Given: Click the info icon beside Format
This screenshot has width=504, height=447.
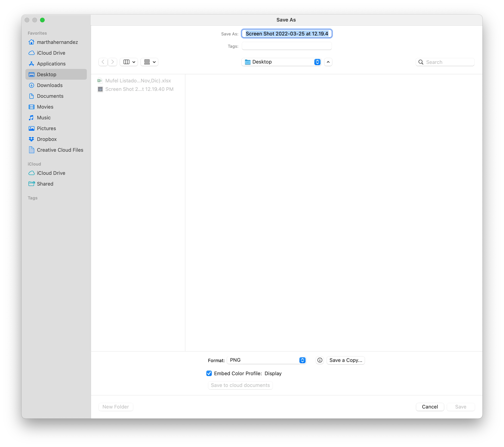Looking at the screenshot, I should tap(320, 360).
